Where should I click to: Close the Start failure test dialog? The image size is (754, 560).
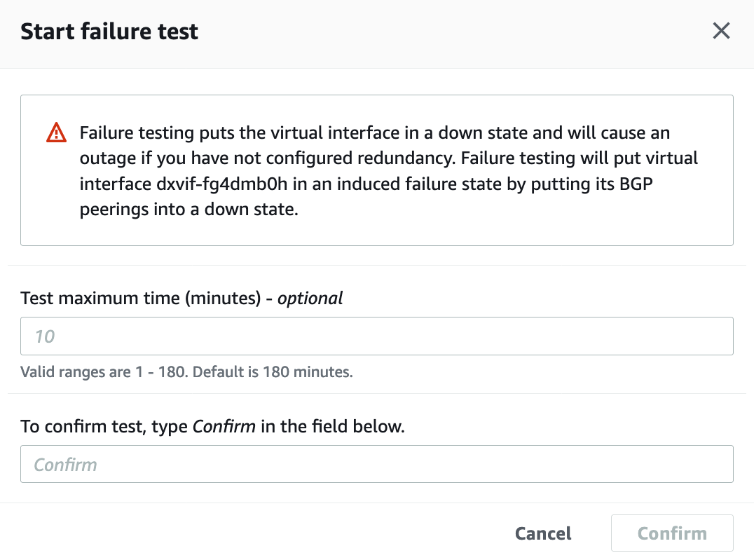click(721, 31)
